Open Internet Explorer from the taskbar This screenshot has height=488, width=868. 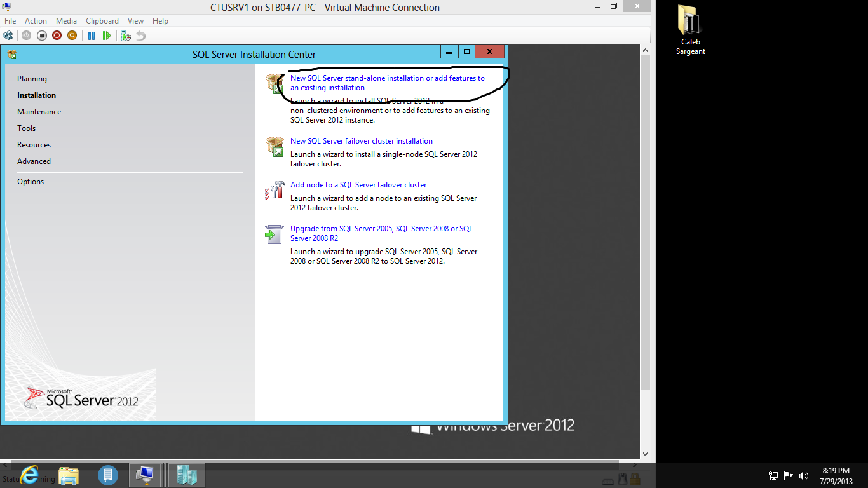click(x=29, y=475)
